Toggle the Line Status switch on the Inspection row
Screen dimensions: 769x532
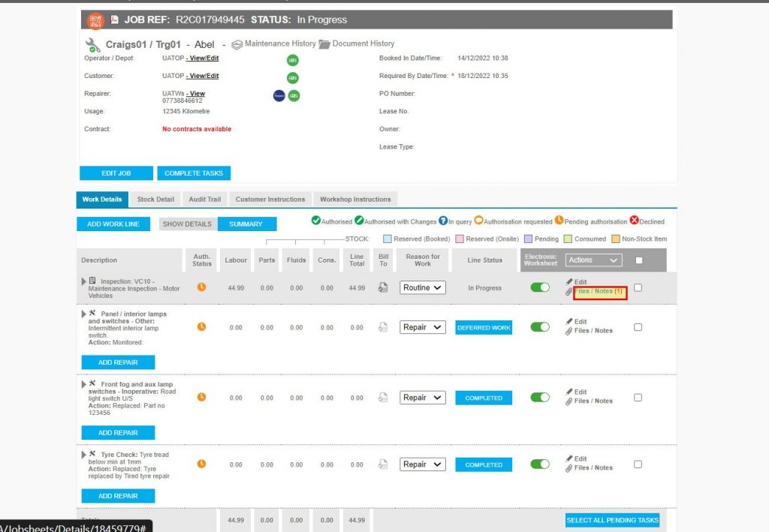[541, 287]
